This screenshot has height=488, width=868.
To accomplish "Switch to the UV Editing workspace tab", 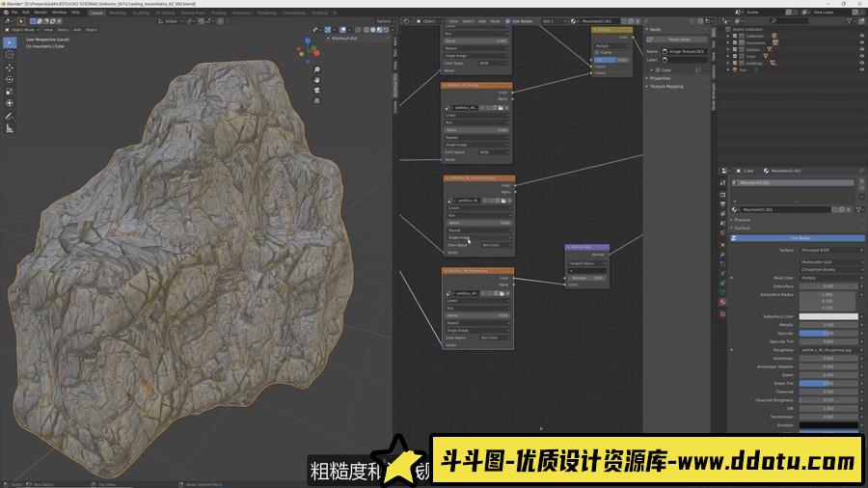I will click(x=165, y=13).
